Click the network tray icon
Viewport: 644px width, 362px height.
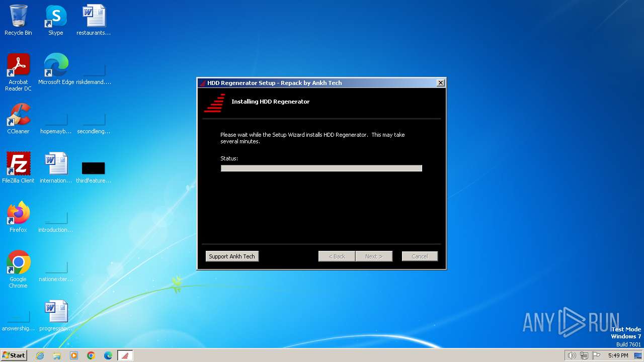coord(584,355)
